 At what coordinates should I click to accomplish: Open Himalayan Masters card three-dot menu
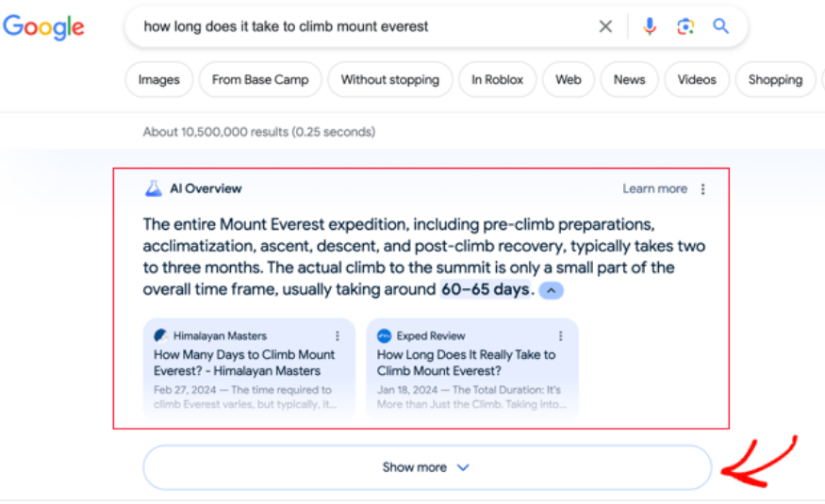tap(338, 336)
